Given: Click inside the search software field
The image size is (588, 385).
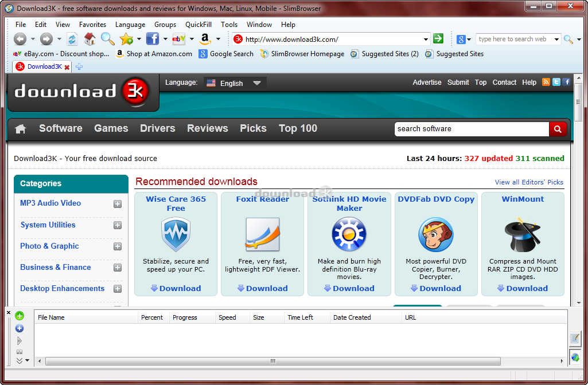Looking at the screenshot, I should coord(470,129).
